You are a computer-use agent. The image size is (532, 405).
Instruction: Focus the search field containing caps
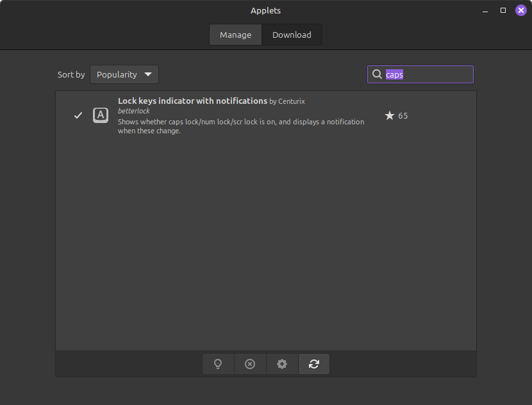[x=426, y=74]
